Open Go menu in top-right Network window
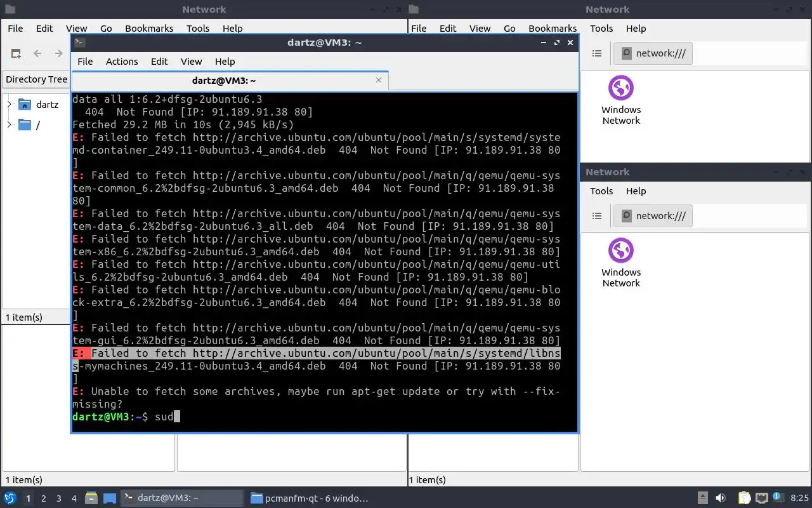812x508 pixels. tap(509, 29)
